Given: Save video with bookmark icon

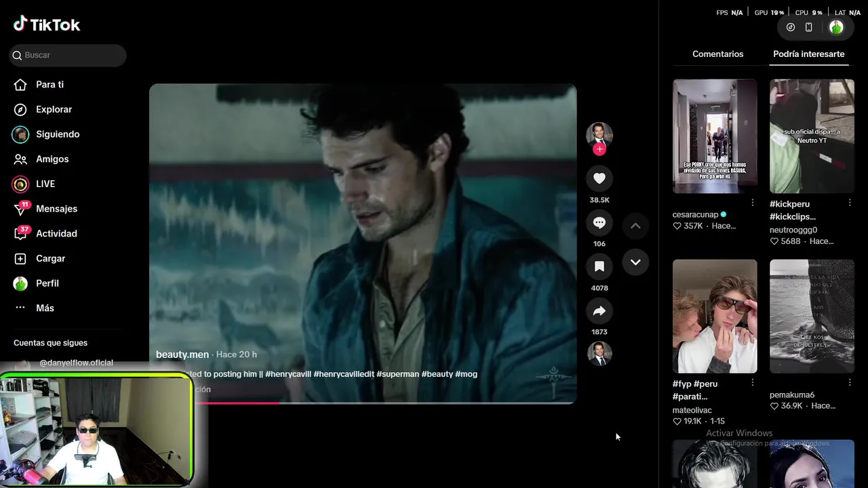Looking at the screenshot, I should 599,266.
